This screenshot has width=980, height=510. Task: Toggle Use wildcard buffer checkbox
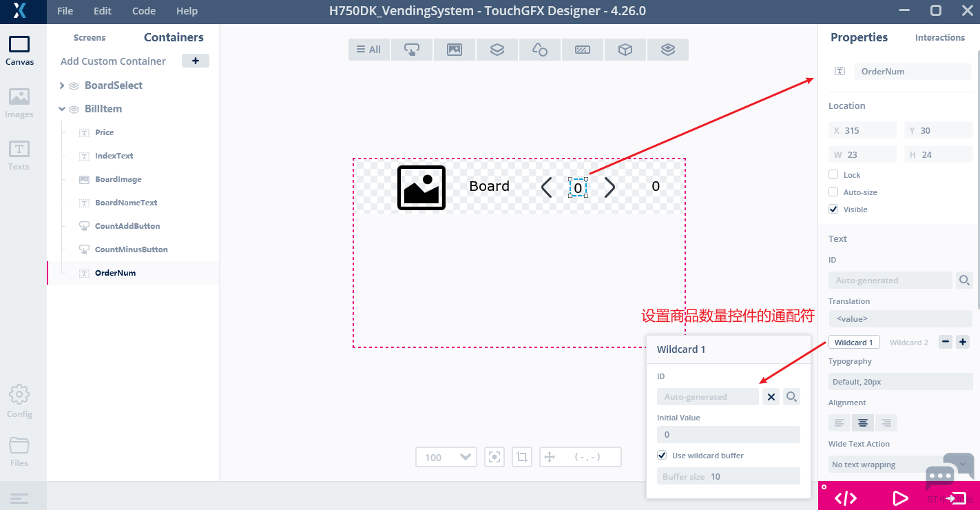[x=662, y=456]
